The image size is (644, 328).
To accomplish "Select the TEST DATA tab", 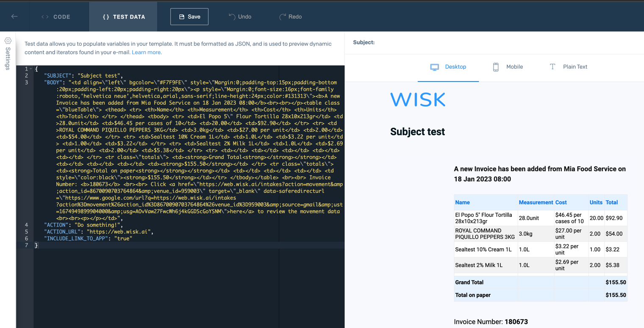I will pyautogui.click(x=123, y=17).
